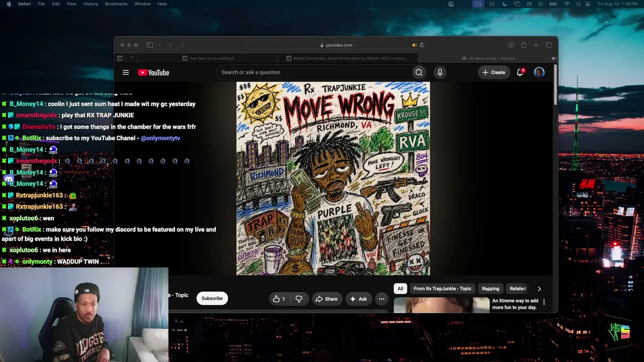
Task: Open the battery status in menu bar
Action: 553,4
